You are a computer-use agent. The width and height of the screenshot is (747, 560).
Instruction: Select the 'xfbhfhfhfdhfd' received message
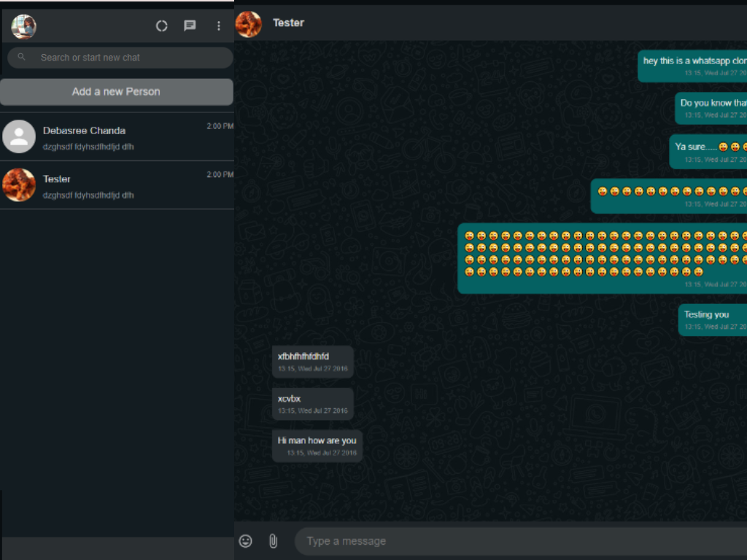point(312,362)
